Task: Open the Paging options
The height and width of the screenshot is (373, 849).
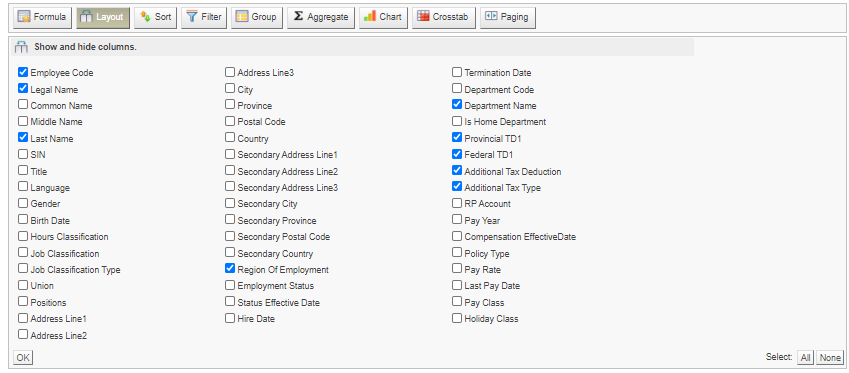Action: [507, 17]
